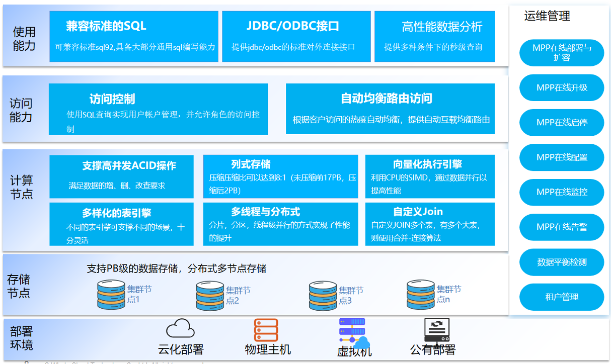Select the 向量化执行引擎 tile

pyautogui.click(x=430, y=176)
